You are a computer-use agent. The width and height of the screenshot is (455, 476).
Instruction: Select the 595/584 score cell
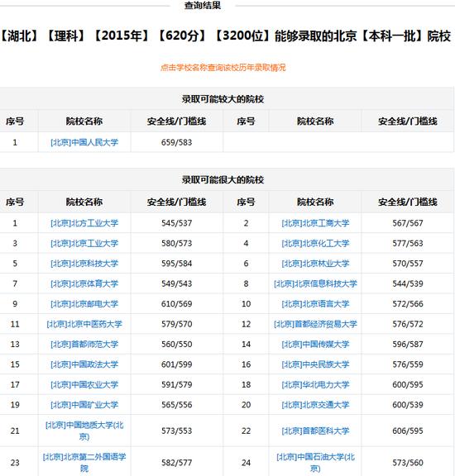[x=176, y=263]
